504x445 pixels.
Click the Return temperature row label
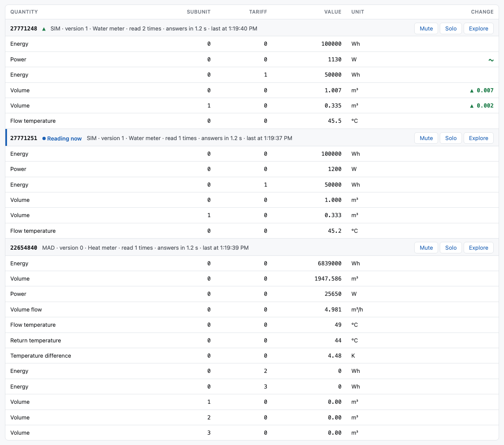[35, 340]
